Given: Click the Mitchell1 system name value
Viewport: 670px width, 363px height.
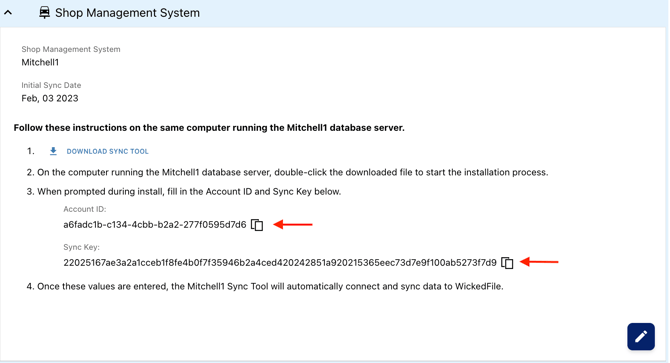Looking at the screenshot, I should [40, 62].
